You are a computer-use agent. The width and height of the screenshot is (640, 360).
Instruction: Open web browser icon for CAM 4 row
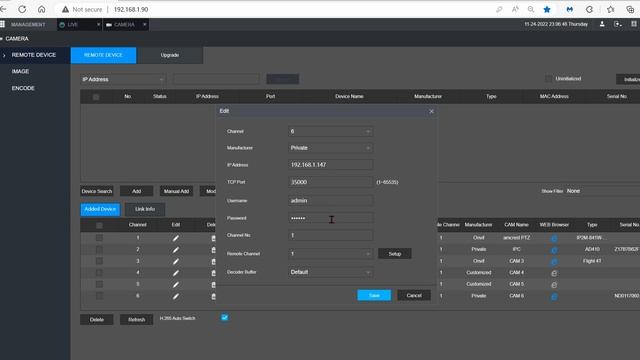click(x=554, y=273)
